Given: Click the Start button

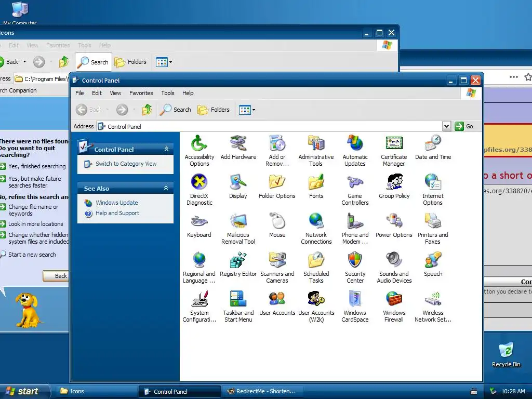Looking at the screenshot, I should (24, 392).
